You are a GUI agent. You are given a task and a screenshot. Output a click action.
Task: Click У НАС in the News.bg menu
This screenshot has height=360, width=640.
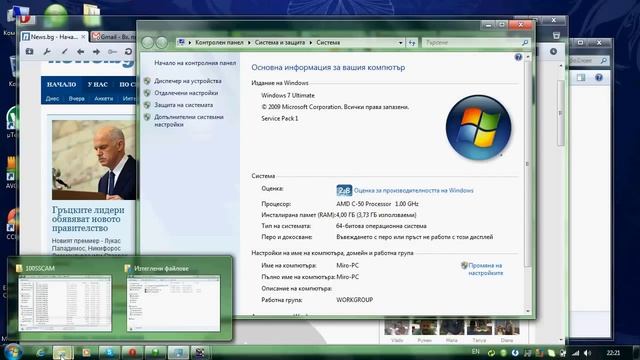98,84
